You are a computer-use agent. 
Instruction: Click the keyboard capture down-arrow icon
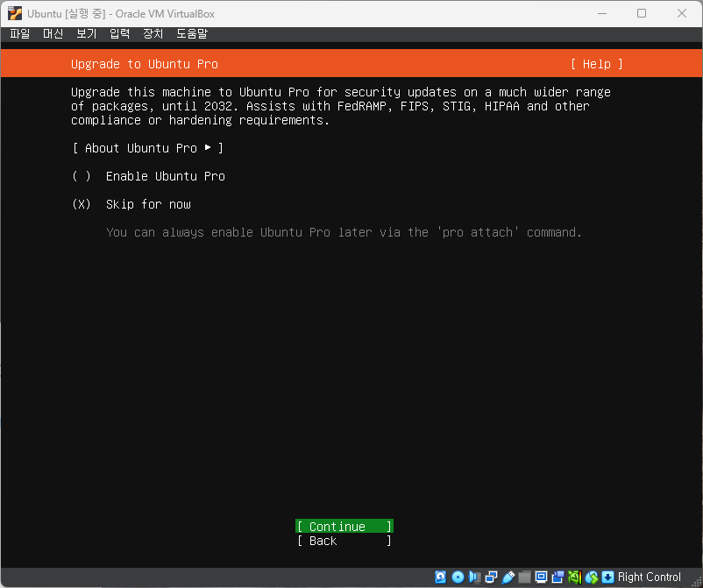click(x=607, y=577)
